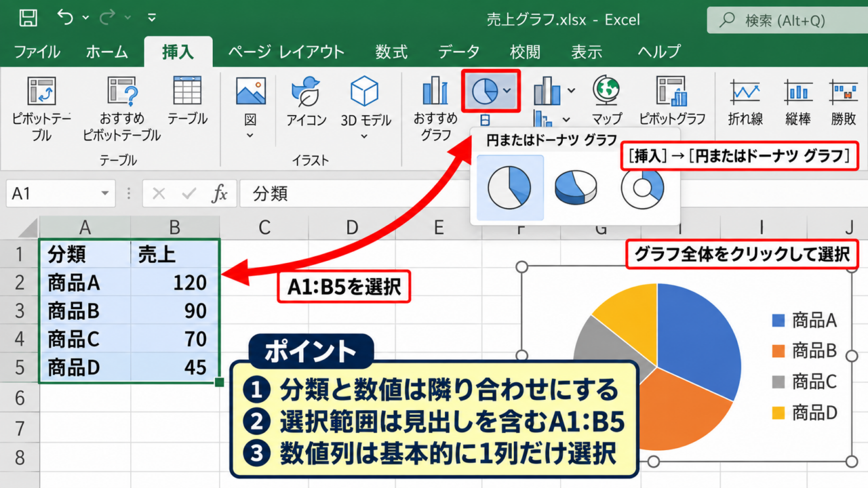868x488 pixels.
Task: Open the ページ レイアウト tab
Action: click(x=286, y=52)
